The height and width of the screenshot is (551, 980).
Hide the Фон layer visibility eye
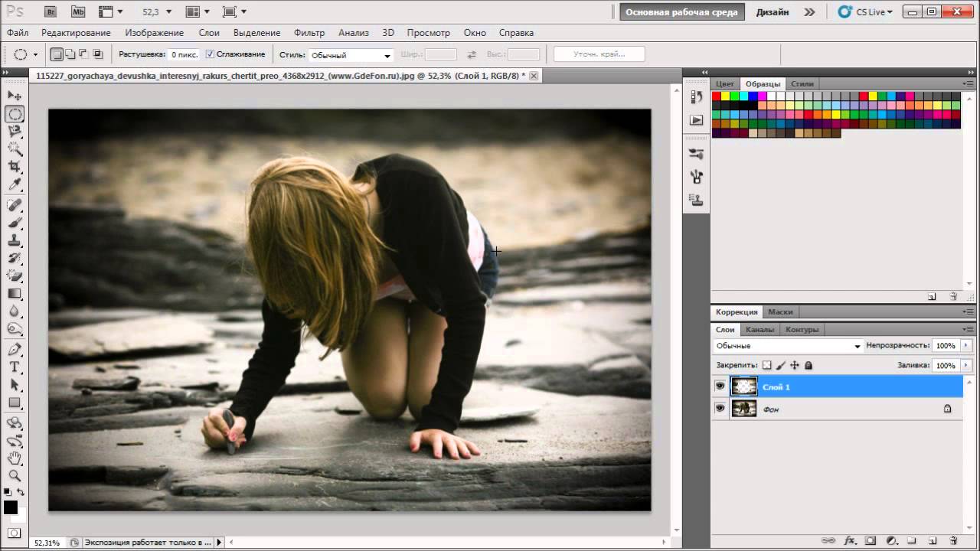point(720,409)
